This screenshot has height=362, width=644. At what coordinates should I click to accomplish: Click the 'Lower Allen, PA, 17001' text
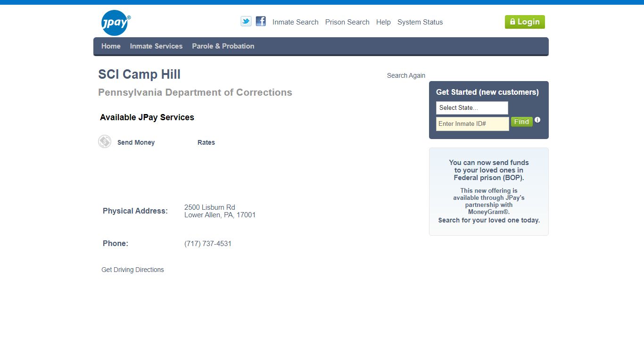[x=220, y=215]
